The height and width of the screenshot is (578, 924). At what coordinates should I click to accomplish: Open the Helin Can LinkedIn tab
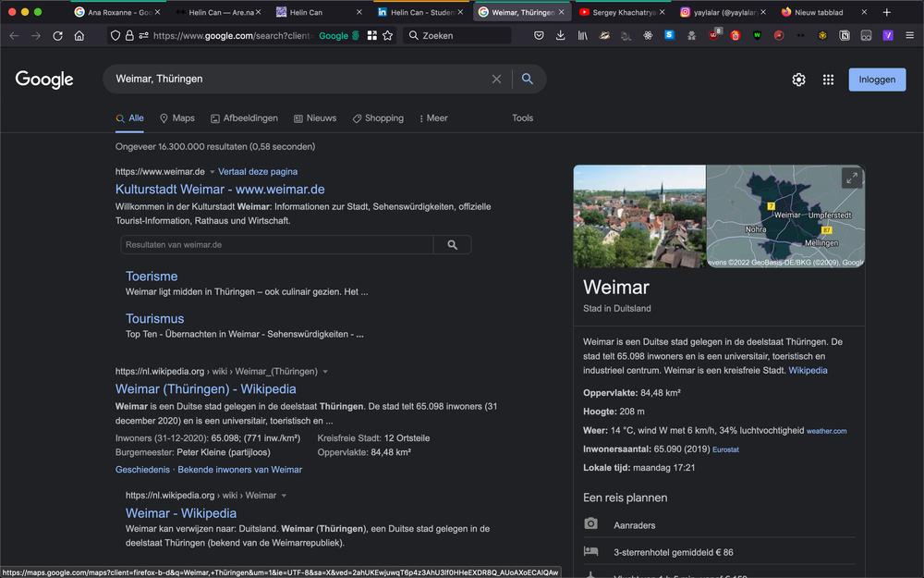point(419,12)
